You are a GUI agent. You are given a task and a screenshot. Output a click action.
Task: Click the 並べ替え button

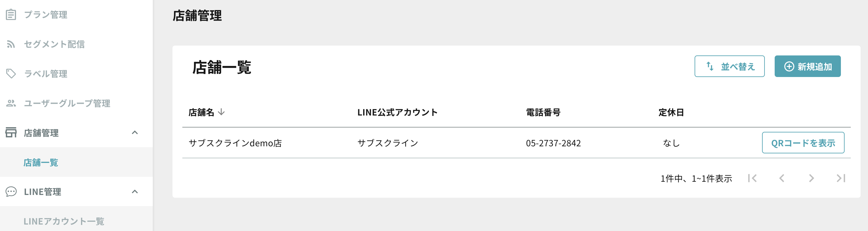729,66
